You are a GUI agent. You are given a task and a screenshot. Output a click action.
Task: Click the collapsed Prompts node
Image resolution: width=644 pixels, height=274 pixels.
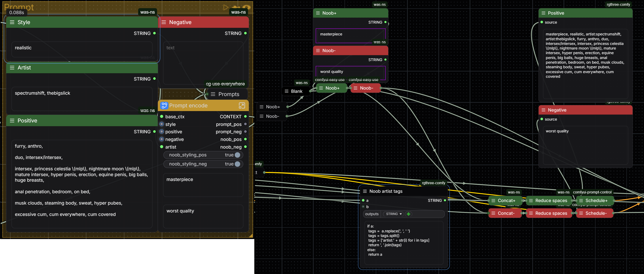point(228,94)
